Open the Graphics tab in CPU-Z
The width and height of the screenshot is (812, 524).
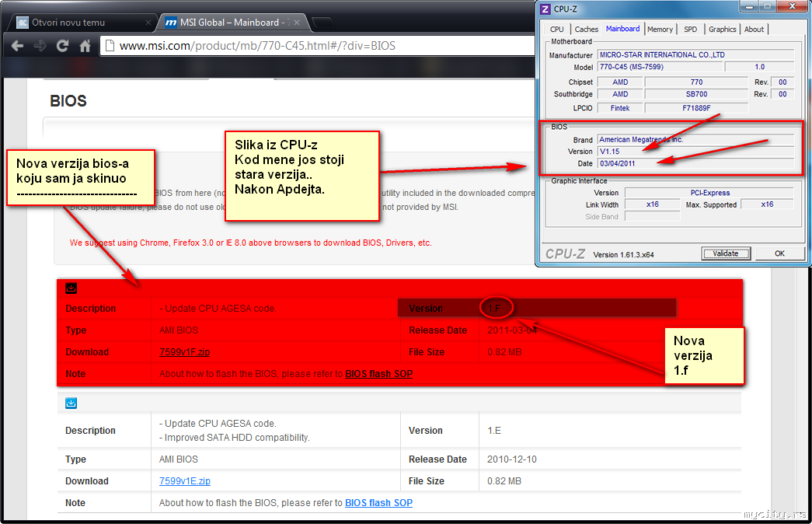click(723, 30)
